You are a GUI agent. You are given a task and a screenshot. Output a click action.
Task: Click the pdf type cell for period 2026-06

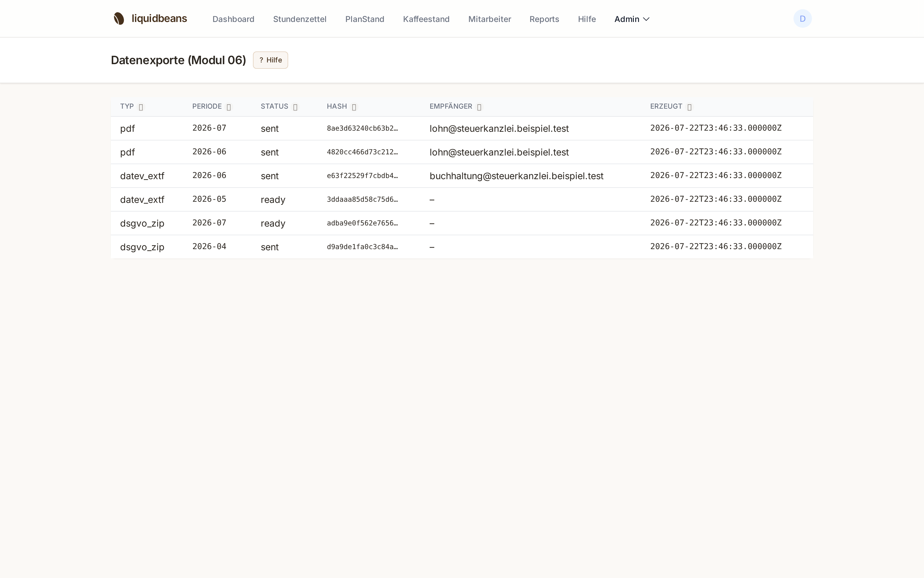click(128, 153)
